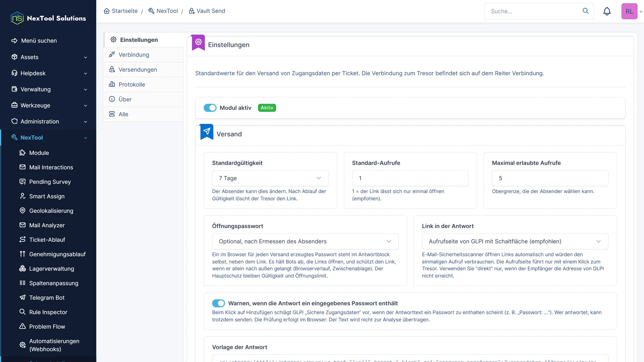The image size is (644, 362).
Task: Open Link in der Antwort dropdown
Action: coord(515,241)
